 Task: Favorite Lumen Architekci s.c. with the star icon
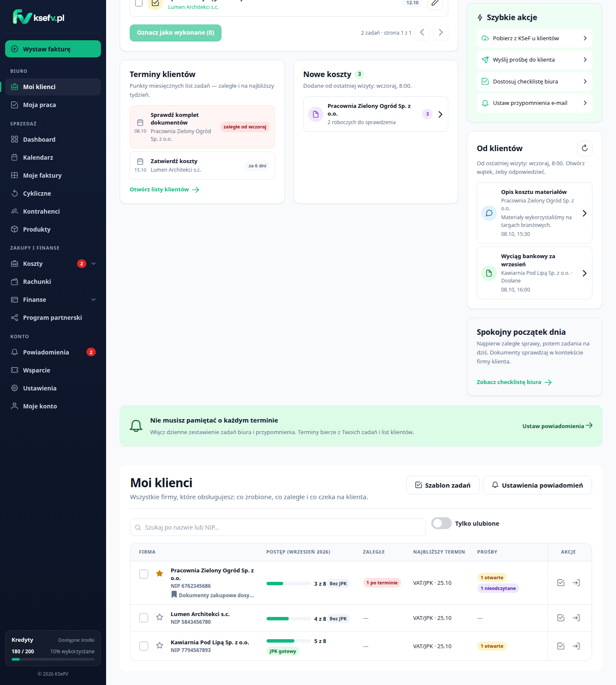point(160,617)
